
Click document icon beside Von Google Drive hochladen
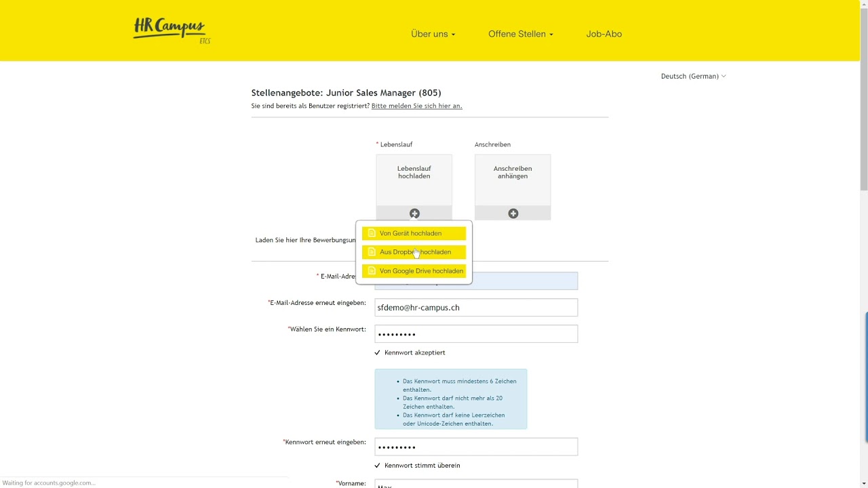(x=372, y=271)
